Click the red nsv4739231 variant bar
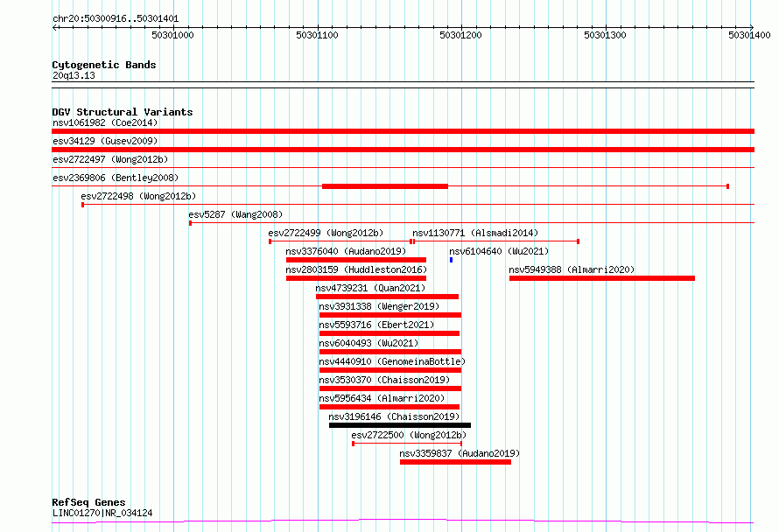This screenshot has width=779, height=532. (387, 297)
